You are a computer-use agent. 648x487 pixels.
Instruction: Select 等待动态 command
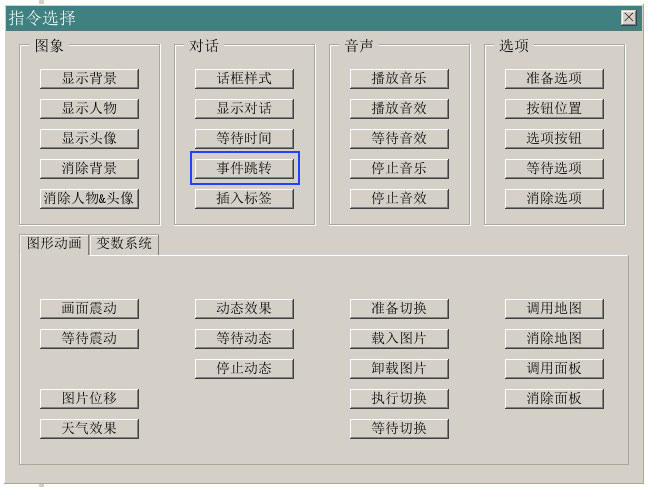(x=244, y=339)
